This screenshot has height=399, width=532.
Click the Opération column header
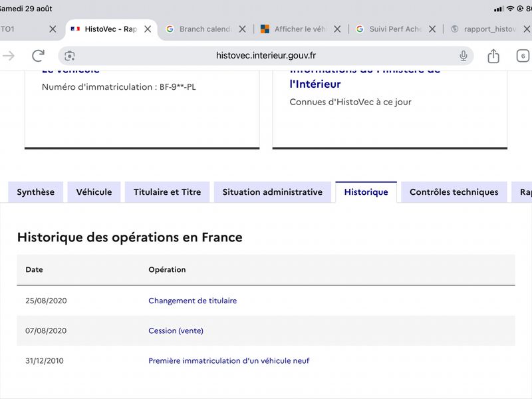point(167,270)
